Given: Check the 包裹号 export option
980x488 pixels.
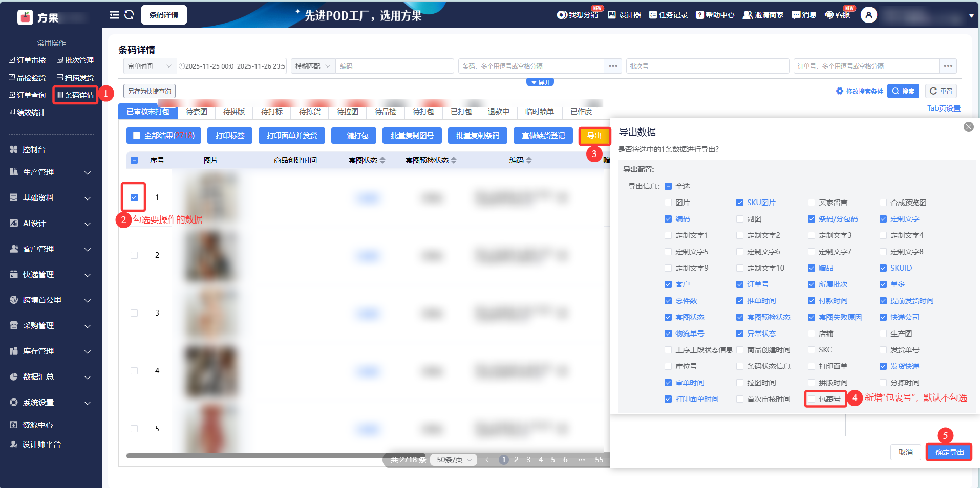Looking at the screenshot, I should (812, 399).
